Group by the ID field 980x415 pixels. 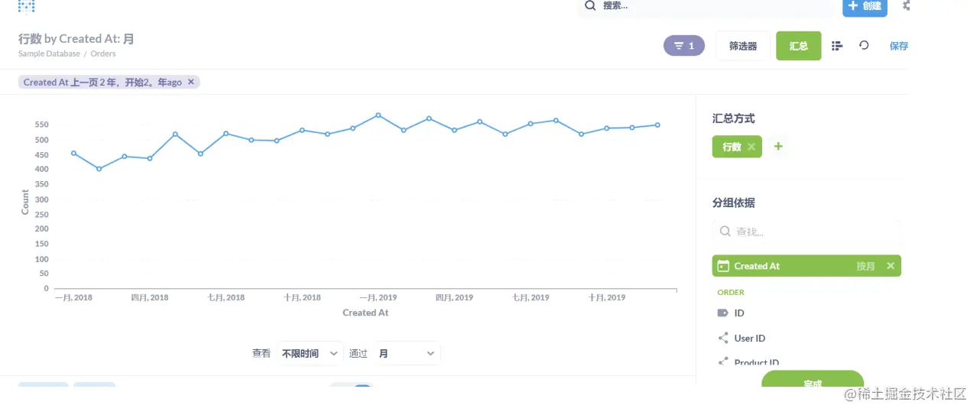point(738,313)
